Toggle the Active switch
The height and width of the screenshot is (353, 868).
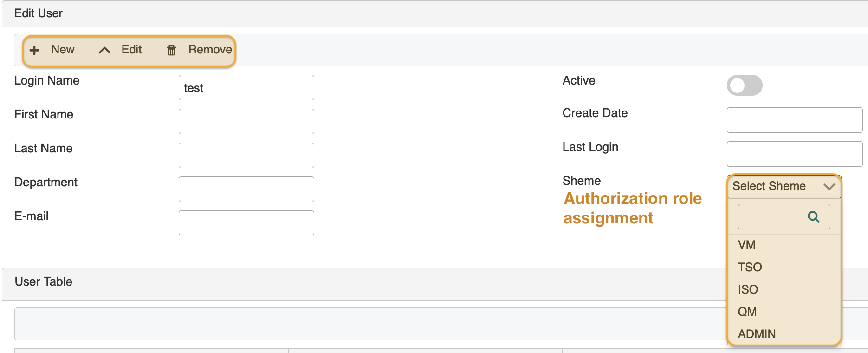[745, 85]
